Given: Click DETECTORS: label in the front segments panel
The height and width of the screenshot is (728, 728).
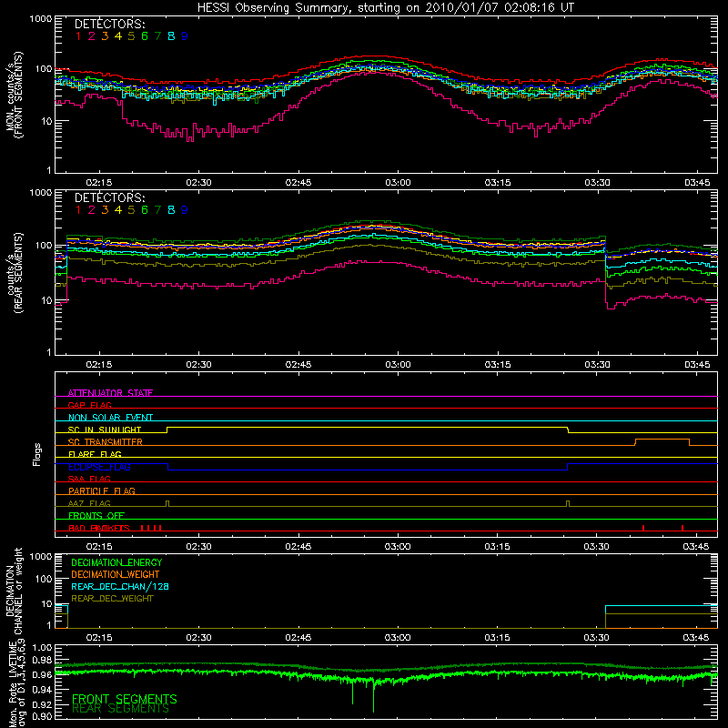Looking at the screenshot, I should point(109,24).
